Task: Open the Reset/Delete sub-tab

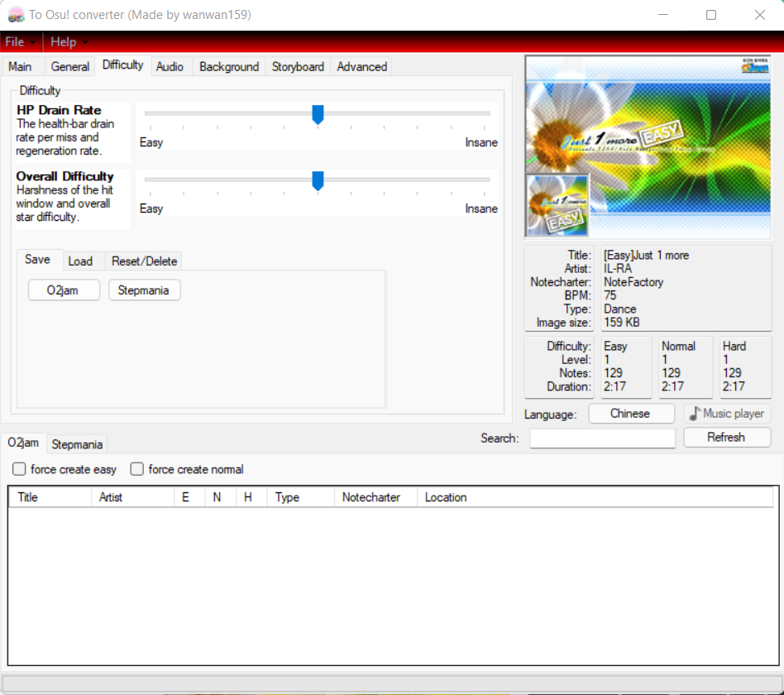Action: click(145, 261)
